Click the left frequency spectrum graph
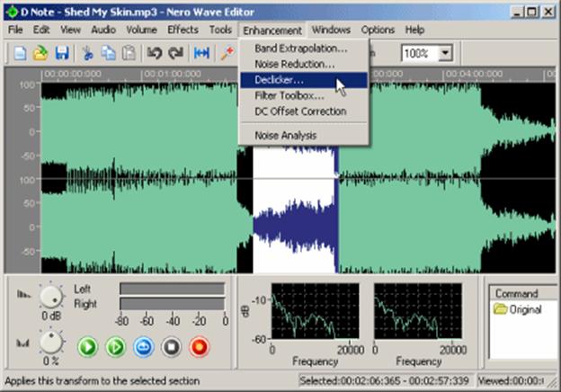The image size is (561, 392). click(316, 311)
